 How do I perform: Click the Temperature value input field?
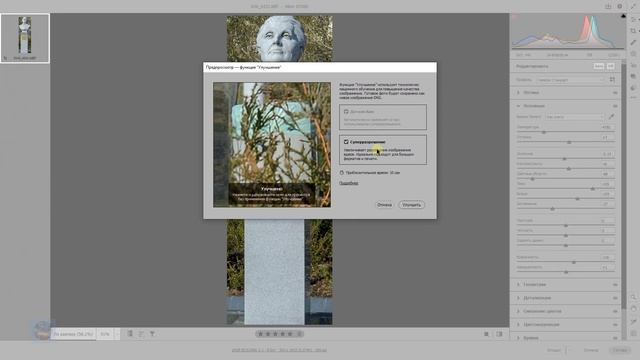[x=607, y=127]
